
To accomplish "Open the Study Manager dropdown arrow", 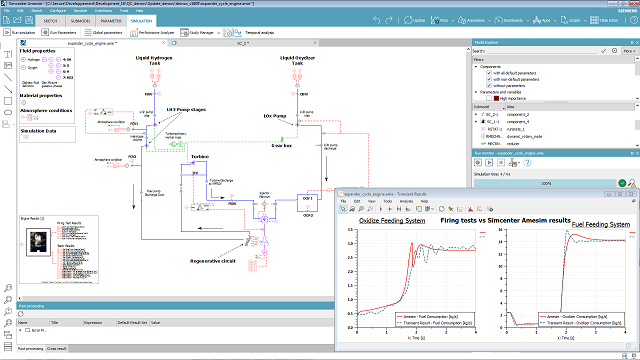I will 218,33.
